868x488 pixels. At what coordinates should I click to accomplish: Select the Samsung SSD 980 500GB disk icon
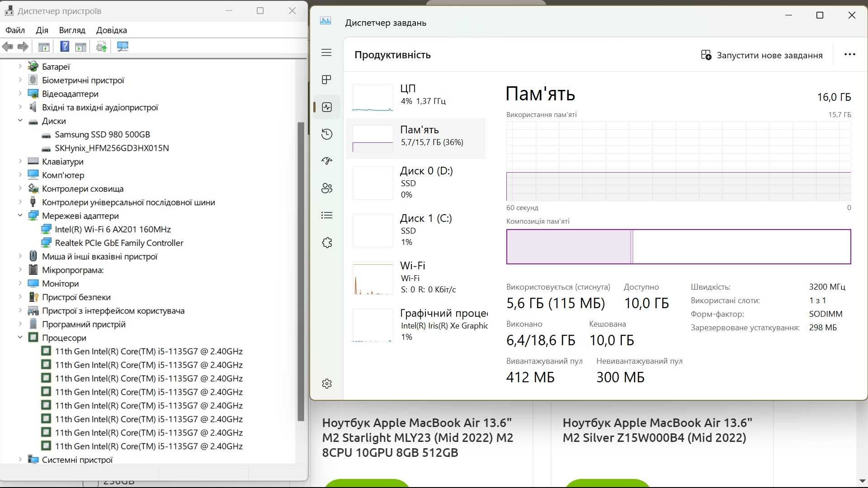pyautogui.click(x=46, y=135)
